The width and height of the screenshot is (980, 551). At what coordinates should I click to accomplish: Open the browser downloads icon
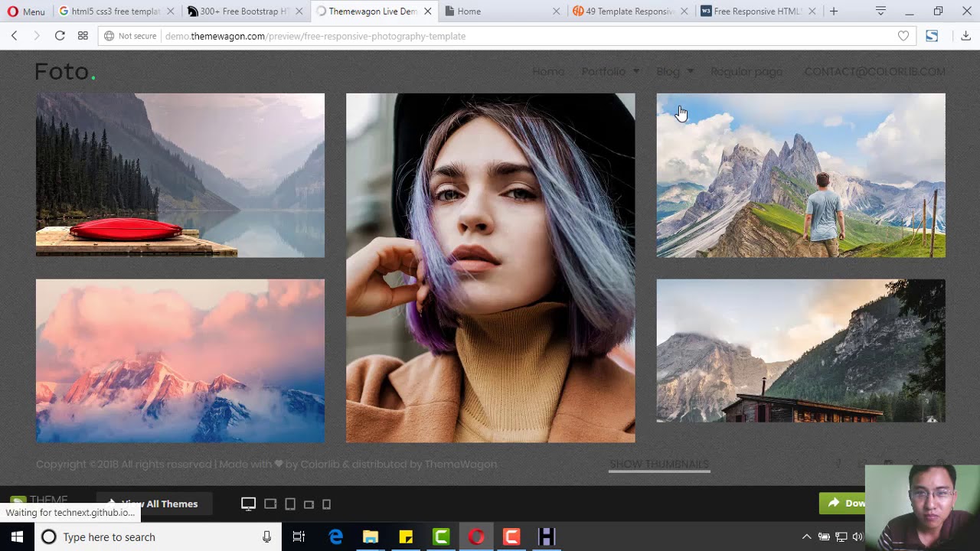965,36
